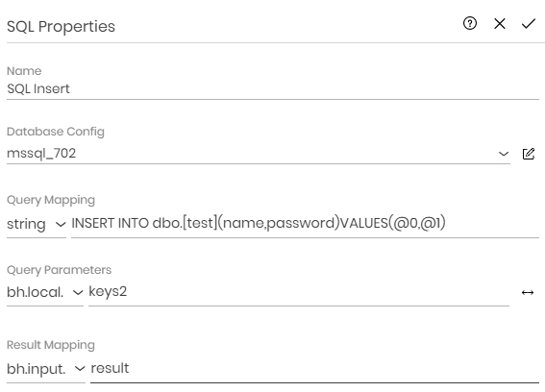Open the bh.local. scope dropdown
The height and width of the screenshot is (392, 545).
pyautogui.click(x=45, y=292)
